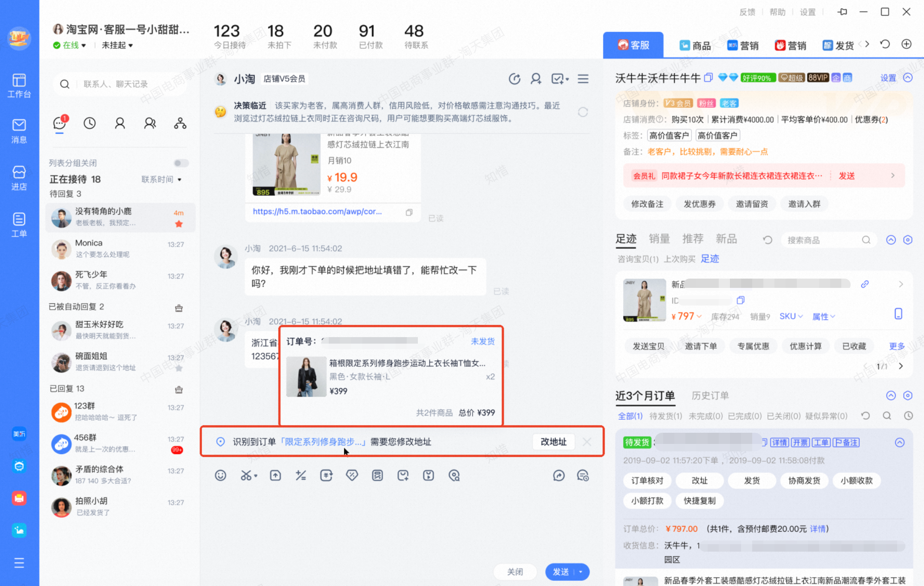This screenshot has height=586, width=924.
Task: Click the 关闭 button below chat input
Action: pyautogui.click(x=515, y=572)
